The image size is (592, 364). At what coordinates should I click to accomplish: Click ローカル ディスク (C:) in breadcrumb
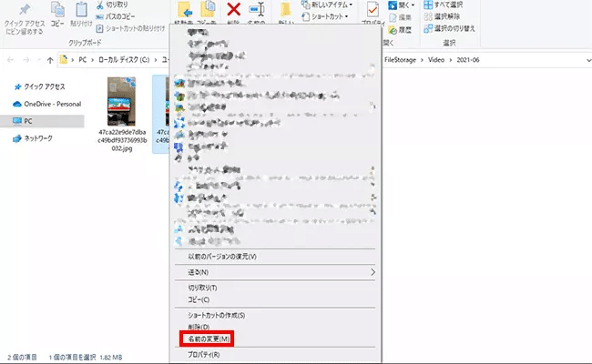point(124,60)
